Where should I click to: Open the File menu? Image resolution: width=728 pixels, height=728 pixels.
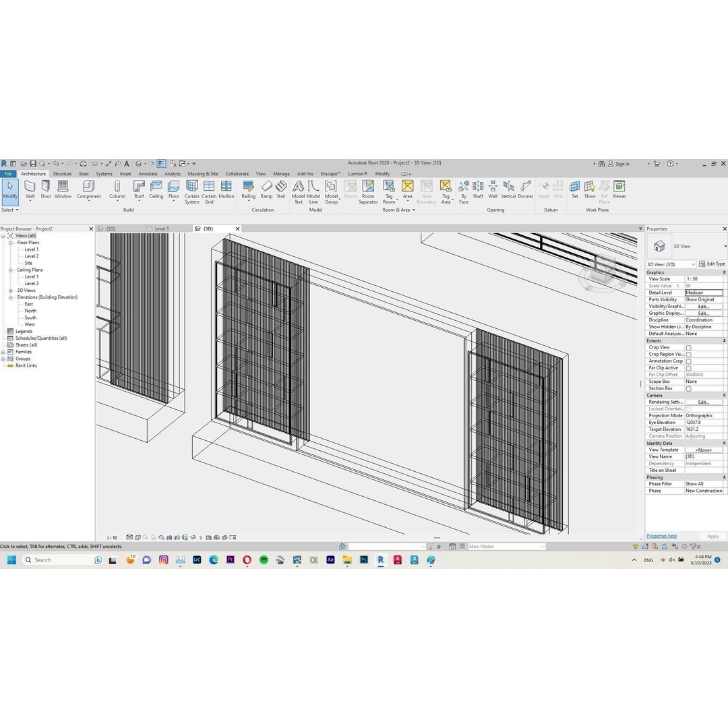pyautogui.click(x=8, y=174)
